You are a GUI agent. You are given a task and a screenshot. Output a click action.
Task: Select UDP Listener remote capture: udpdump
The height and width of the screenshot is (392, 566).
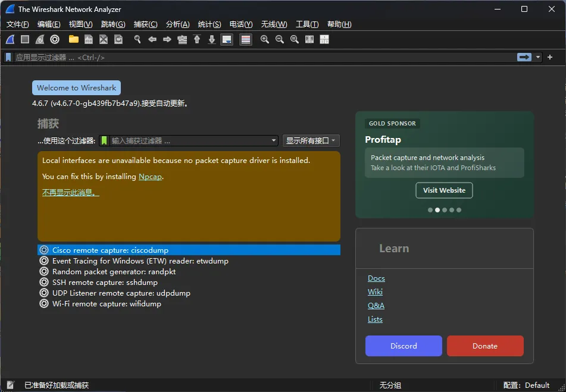(189, 293)
